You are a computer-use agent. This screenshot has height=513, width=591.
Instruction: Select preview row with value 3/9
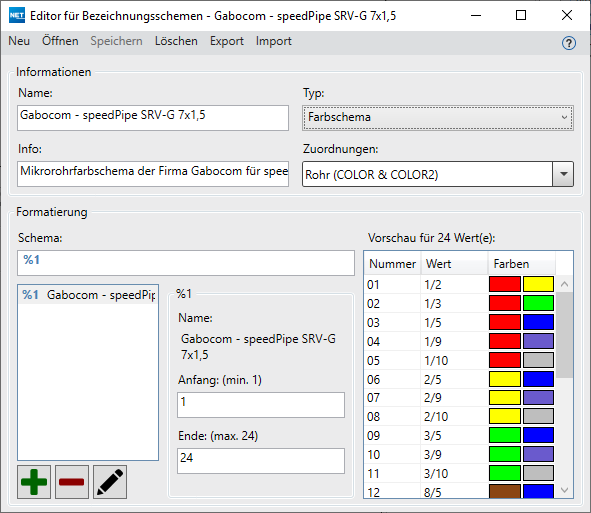click(460, 454)
